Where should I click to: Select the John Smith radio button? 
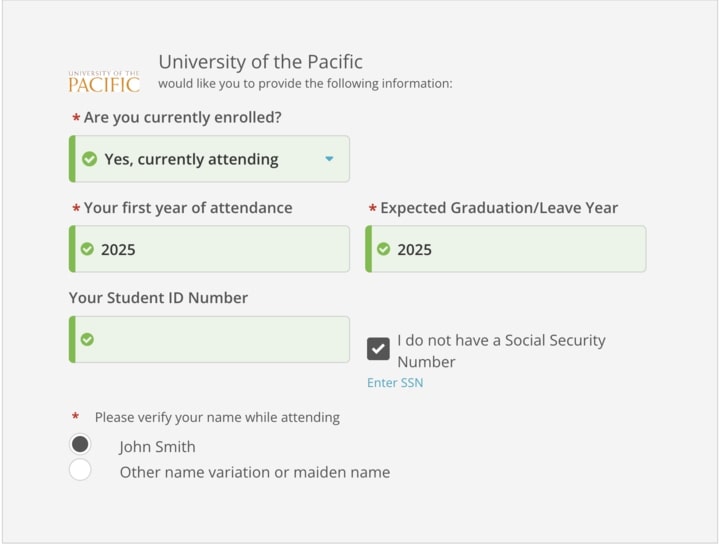pos(80,444)
